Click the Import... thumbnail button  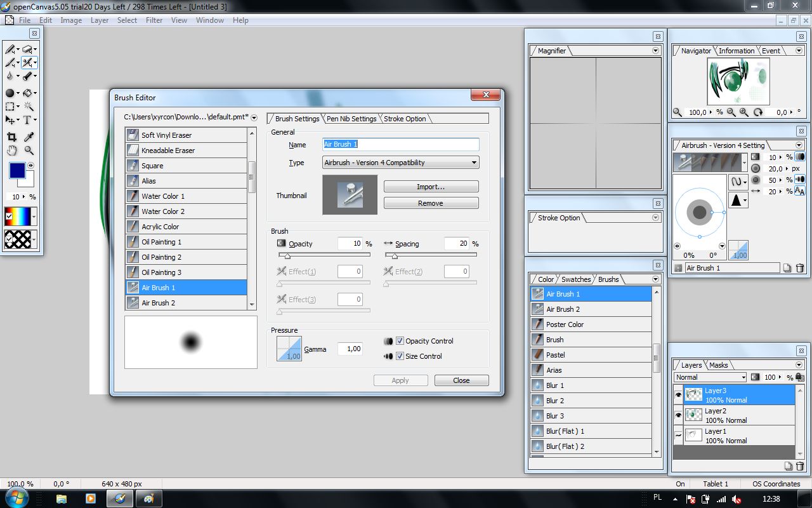click(x=431, y=187)
